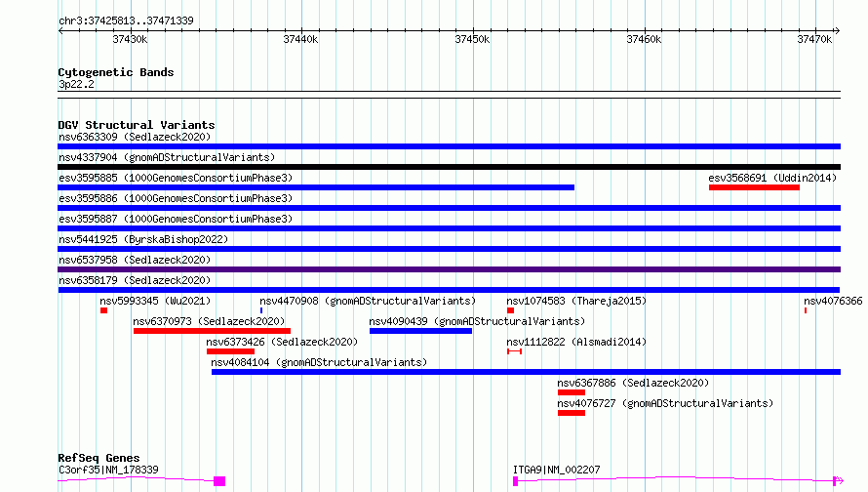Select the red esv3568691 variant bar
The width and height of the screenshot is (868, 492).
coord(754,187)
